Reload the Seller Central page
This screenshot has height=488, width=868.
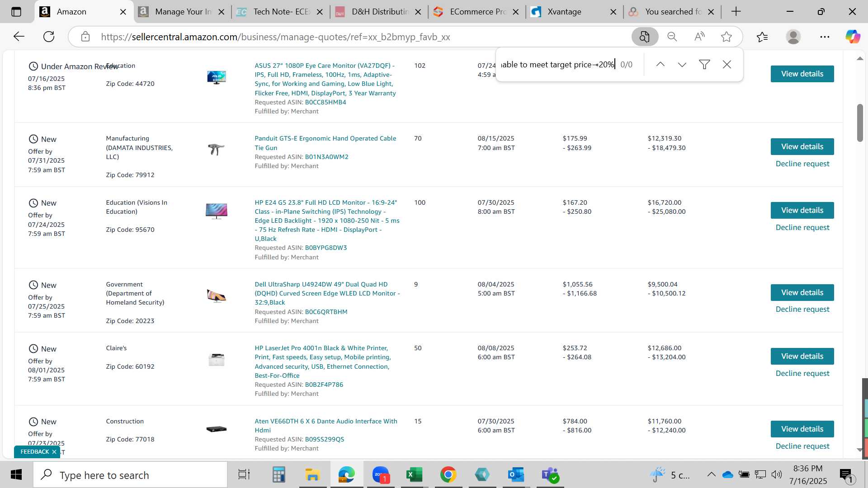49,37
